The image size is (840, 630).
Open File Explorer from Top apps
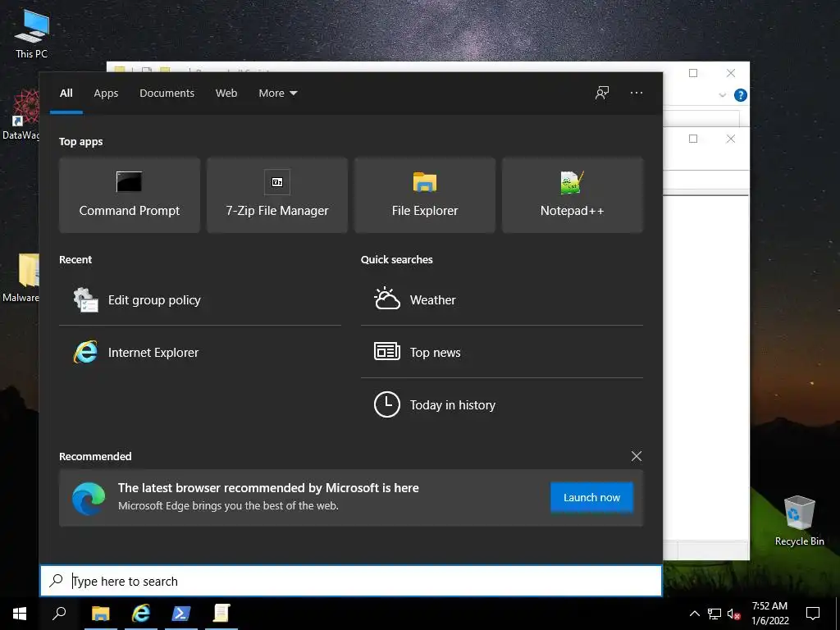coord(425,194)
